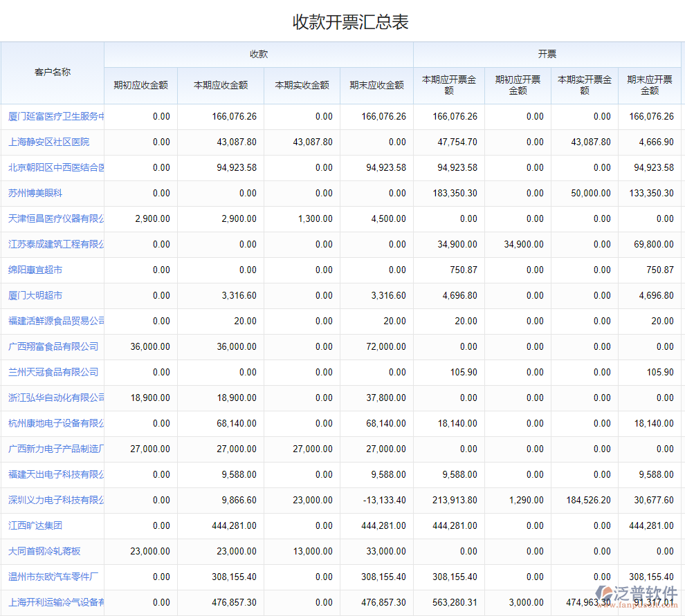Click the 开票 group header
Viewport: 685px width, 616px height.
pyautogui.click(x=547, y=54)
